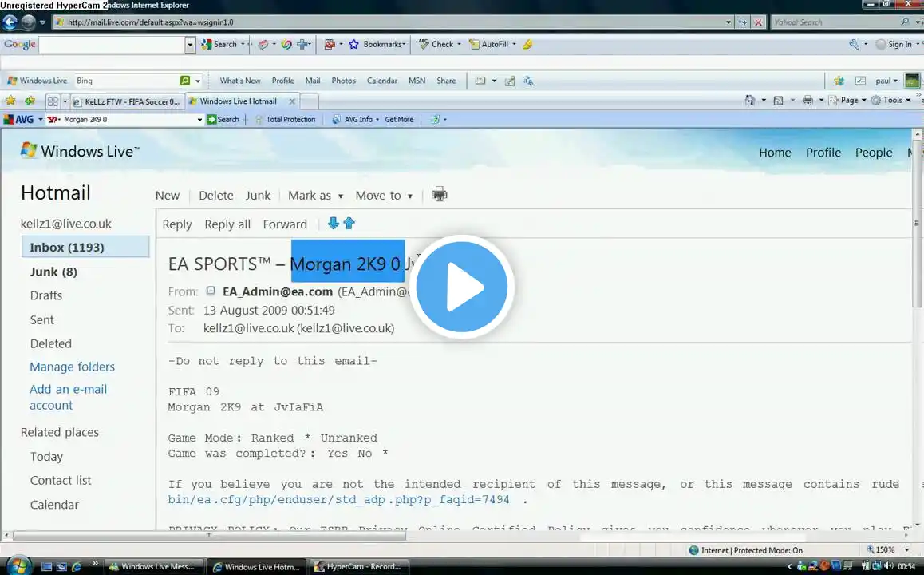Forward the email
Image resolution: width=924 pixels, height=575 pixels.
[285, 224]
